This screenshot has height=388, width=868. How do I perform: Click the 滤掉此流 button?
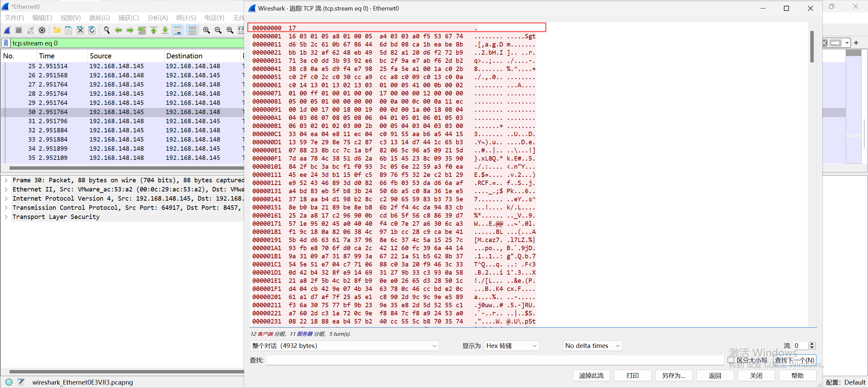click(x=591, y=375)
